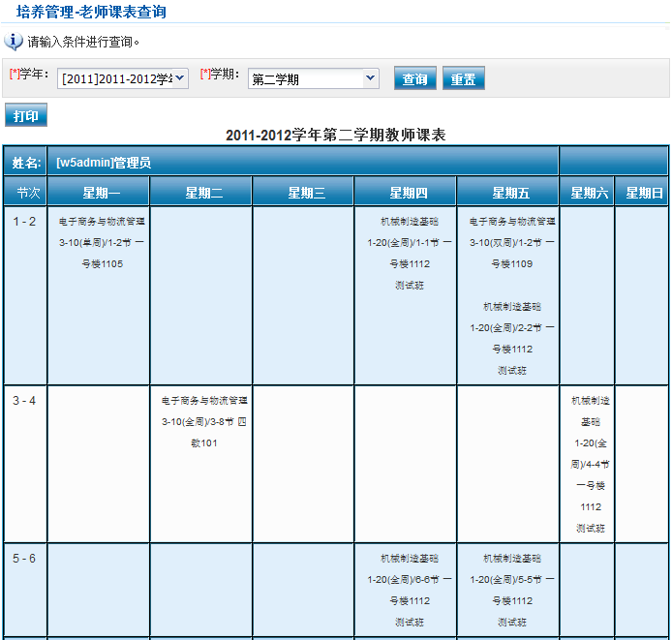The width and height of the screenshot is (672, 640).
Task: Select the 星期日 column header
Action: [642, 193]
